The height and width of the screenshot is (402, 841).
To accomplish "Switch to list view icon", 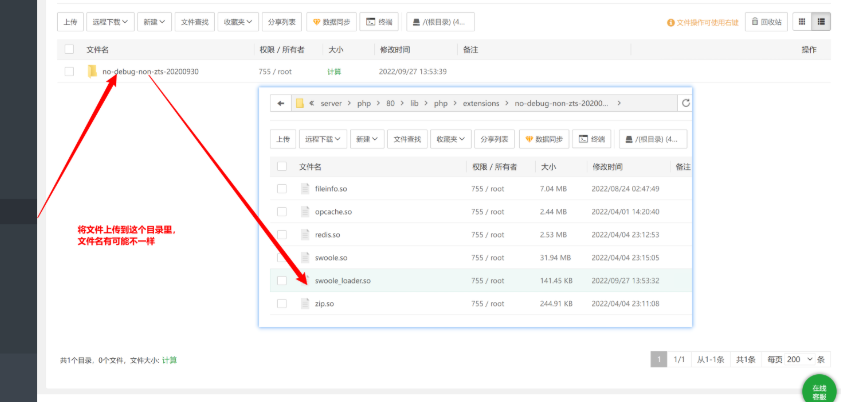I will 821,22.
